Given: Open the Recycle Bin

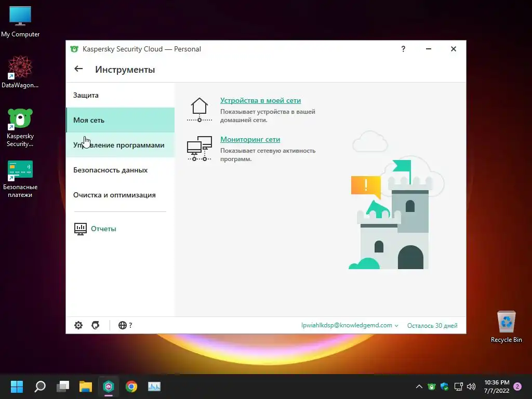Looking at the screenshot, I should [506, 327].
